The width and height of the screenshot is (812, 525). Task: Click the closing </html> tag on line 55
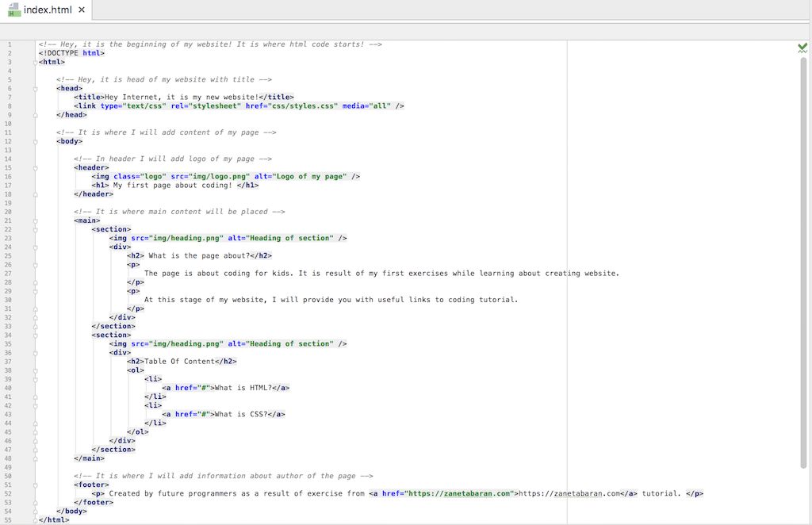[54, 519]
